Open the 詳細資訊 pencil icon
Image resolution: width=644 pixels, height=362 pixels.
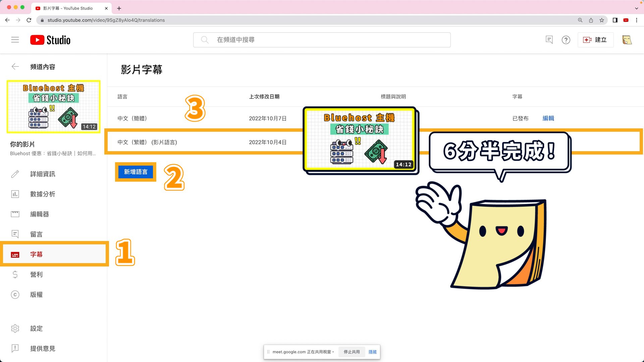click(15, 174)
